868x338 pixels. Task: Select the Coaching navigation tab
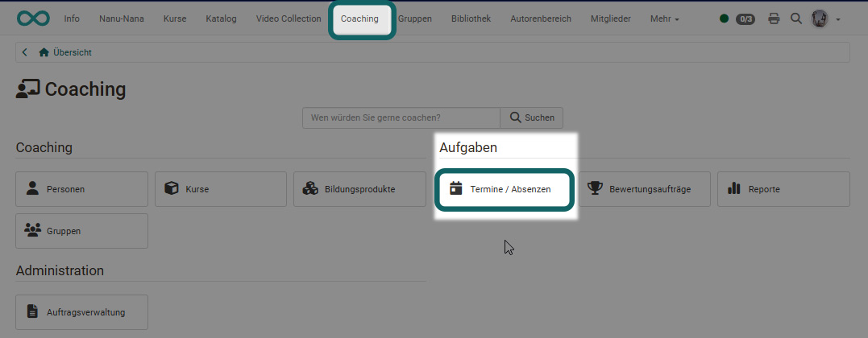click(359, 19)
